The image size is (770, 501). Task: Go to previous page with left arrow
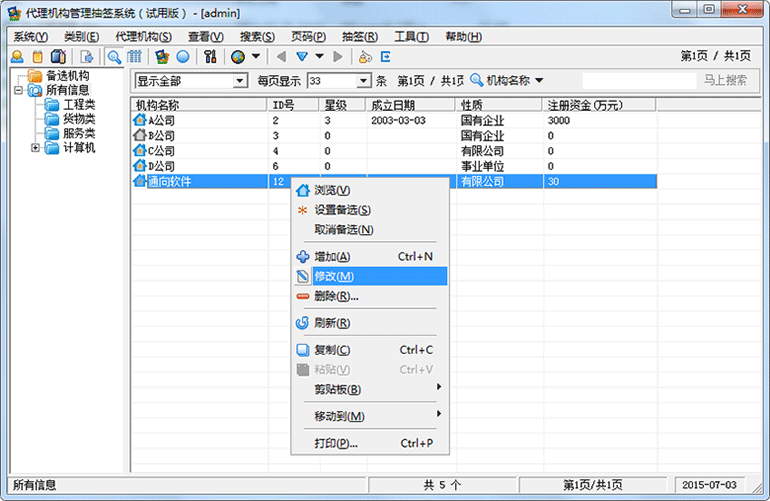pyautogui.click(x=281, y=57)
